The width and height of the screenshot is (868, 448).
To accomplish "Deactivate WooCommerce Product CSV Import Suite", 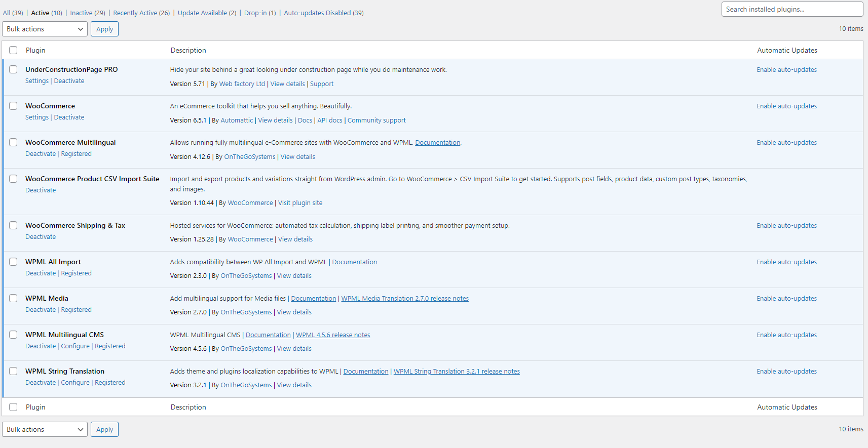I will tap(41, 190).
